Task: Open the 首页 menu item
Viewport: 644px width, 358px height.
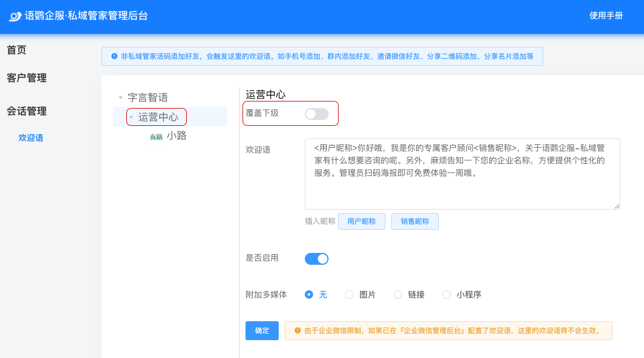Action: coord(17,50)
